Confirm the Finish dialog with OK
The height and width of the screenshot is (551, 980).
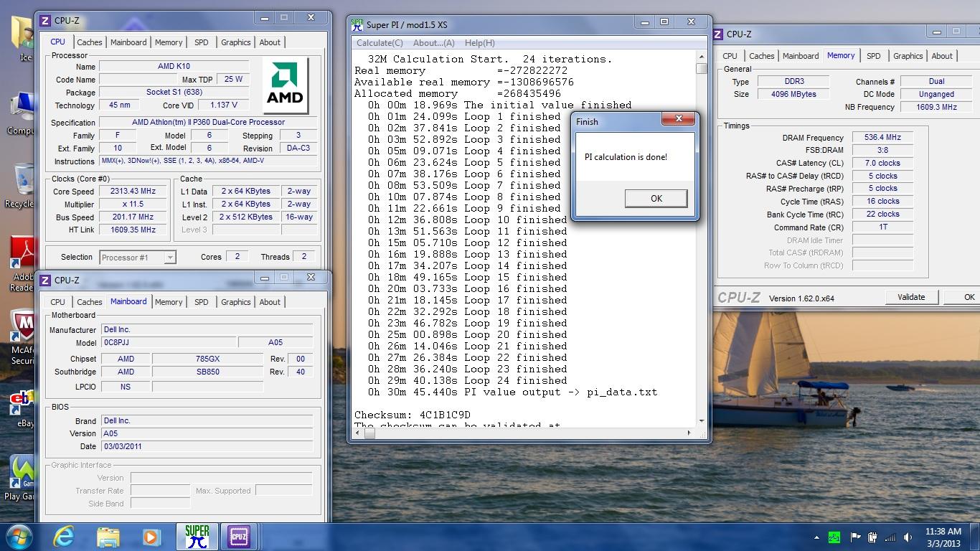coord(656,198)
